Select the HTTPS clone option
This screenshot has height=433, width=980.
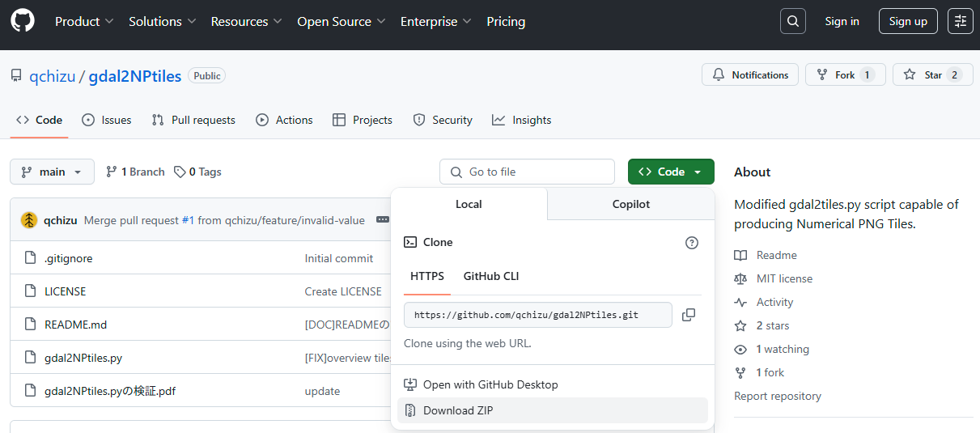point(427,276)
